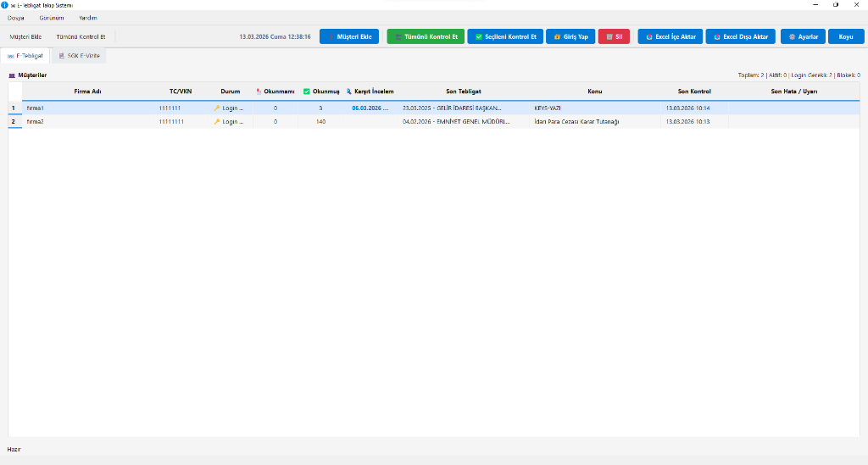Click the Müşteri Ekle blue button
The width and height of the screenshot is (868, 465).
coord(349,36)
